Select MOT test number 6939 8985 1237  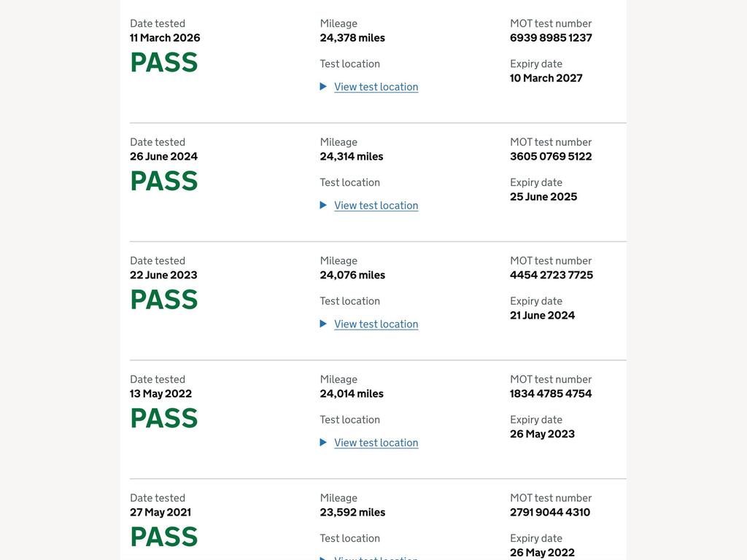pyautogui.click(x=551, y=38)
